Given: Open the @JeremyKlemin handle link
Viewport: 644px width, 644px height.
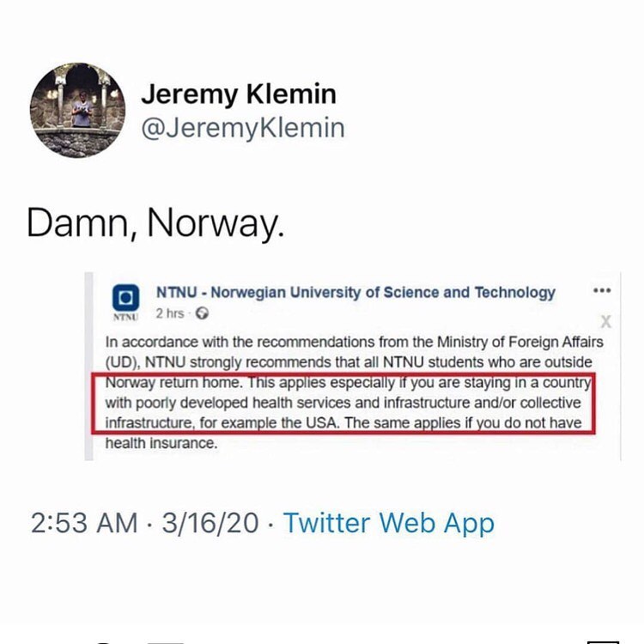Looking at the screenshot, I should pyautogui.click(x=242, y=128).
